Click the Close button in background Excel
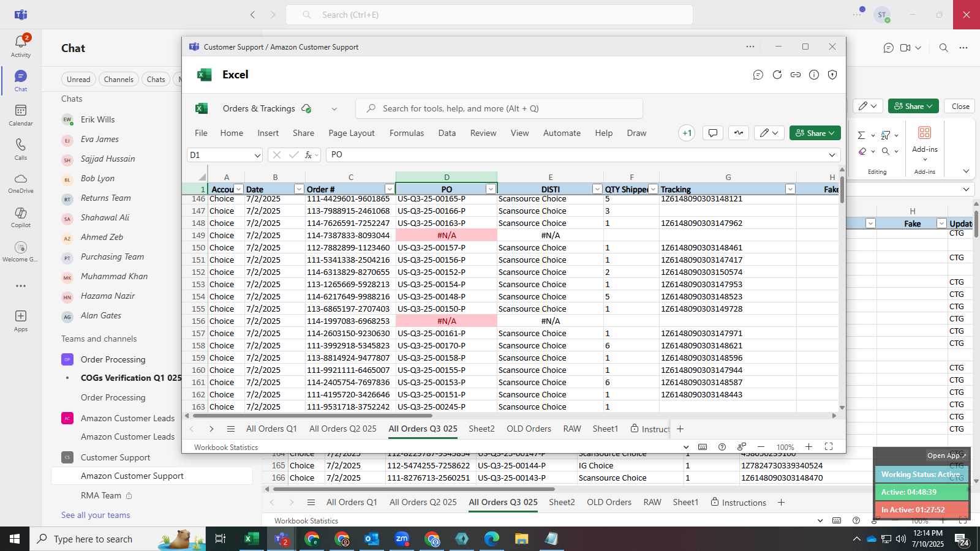This screenshot has width=980, height=551. 960,106
